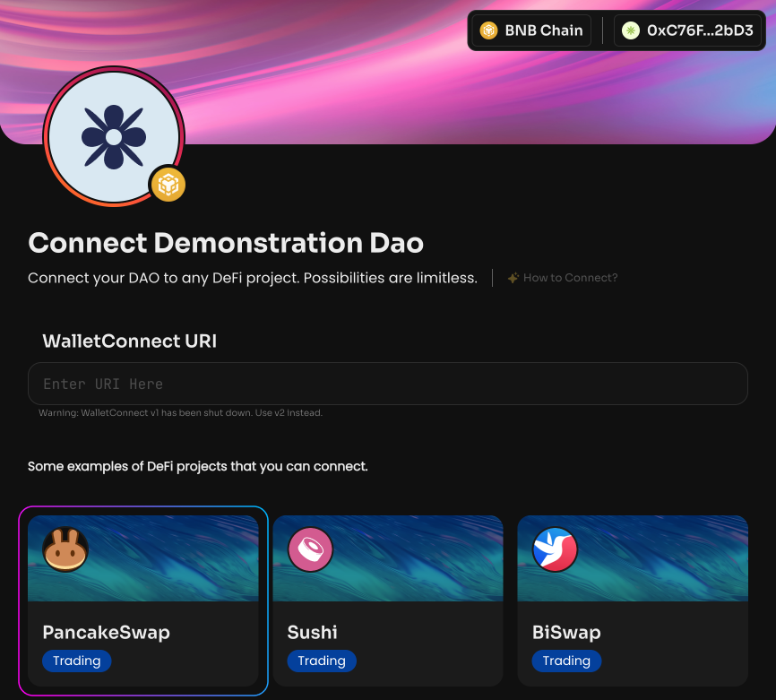Open the BNB Chain network selector
776x700 pixels.
[531, 30]
